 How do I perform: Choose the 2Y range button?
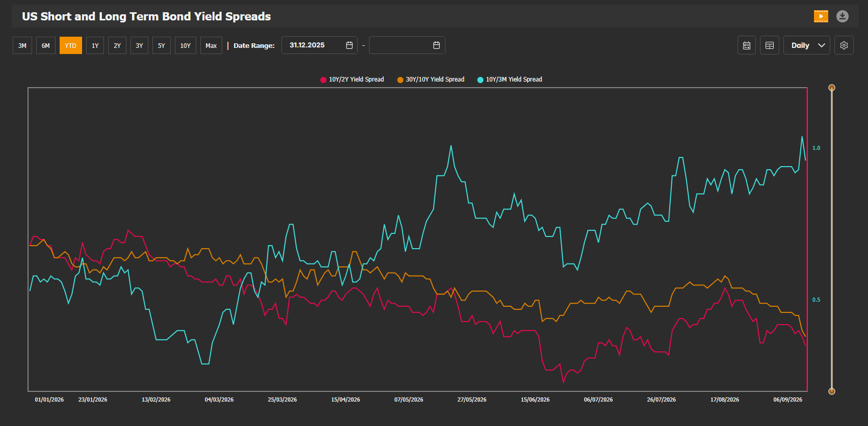pos(117,45)
